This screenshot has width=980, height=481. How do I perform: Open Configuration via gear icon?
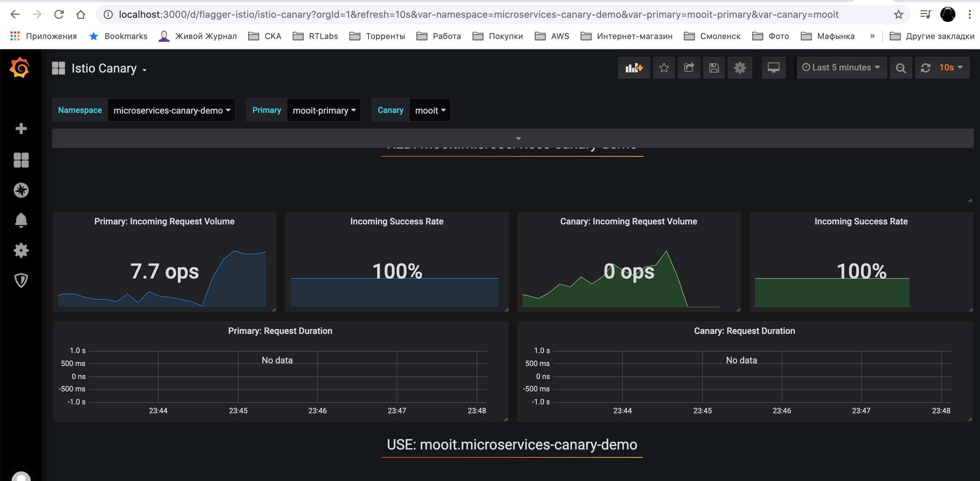pyautogui.click(x=21, y=250)
